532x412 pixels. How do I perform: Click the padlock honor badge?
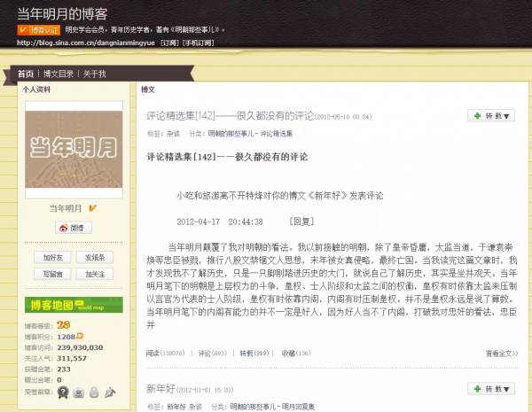94,393
